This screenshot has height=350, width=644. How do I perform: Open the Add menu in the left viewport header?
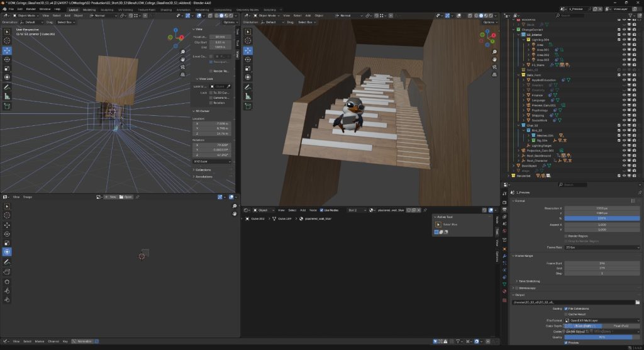67,16
